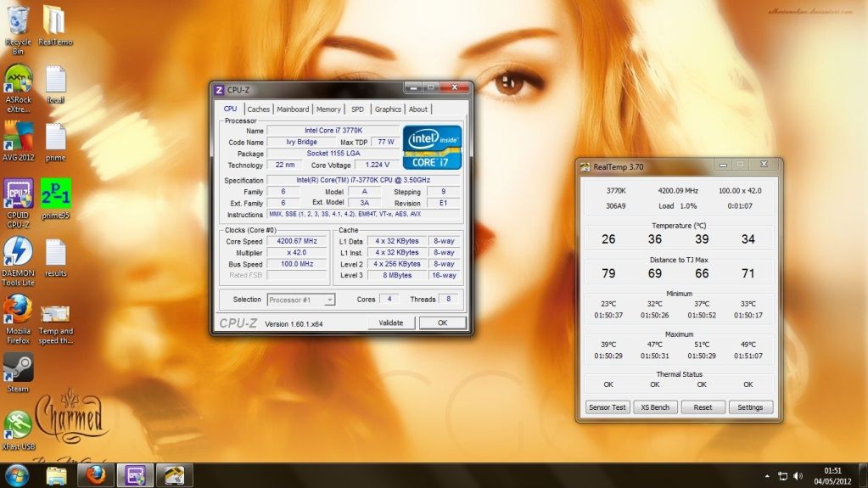
Task: Launch Steam from the desktop
Action: coord(18,368)
